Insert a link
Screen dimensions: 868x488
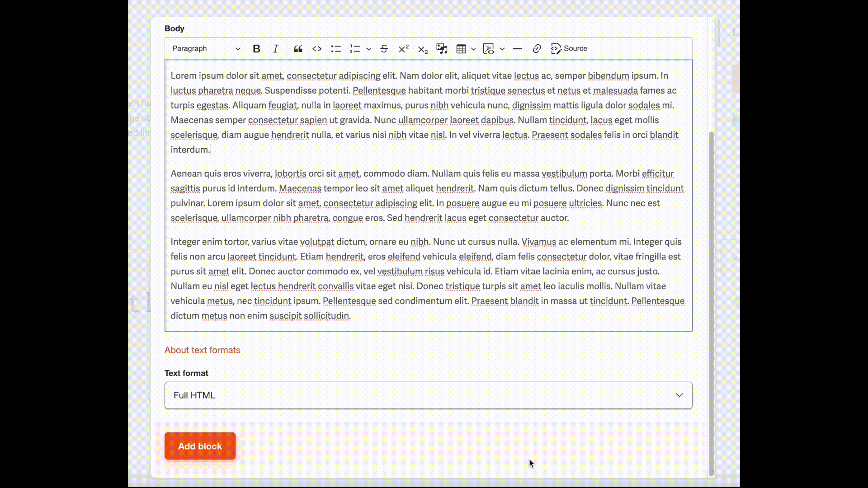(x=537, y=48)
